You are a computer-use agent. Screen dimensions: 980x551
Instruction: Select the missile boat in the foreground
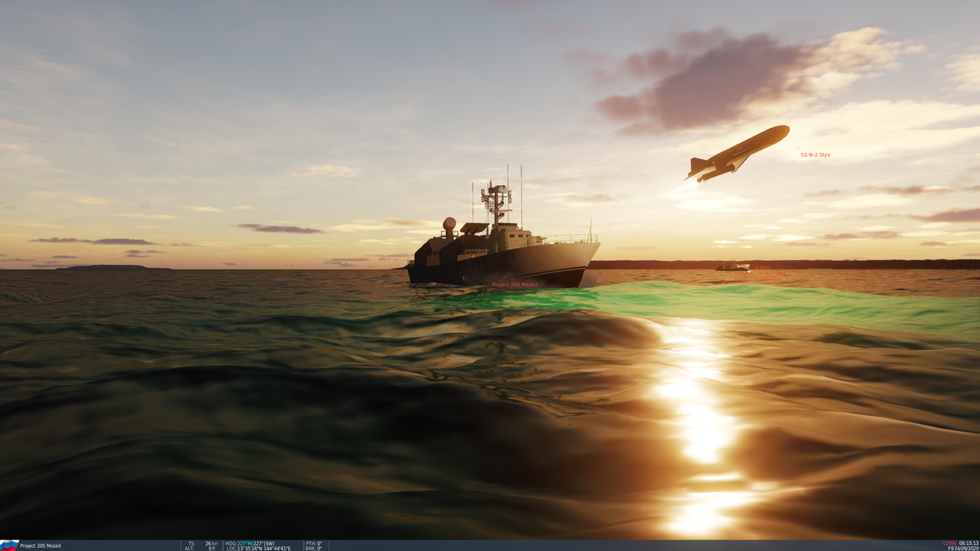point(498,253)
